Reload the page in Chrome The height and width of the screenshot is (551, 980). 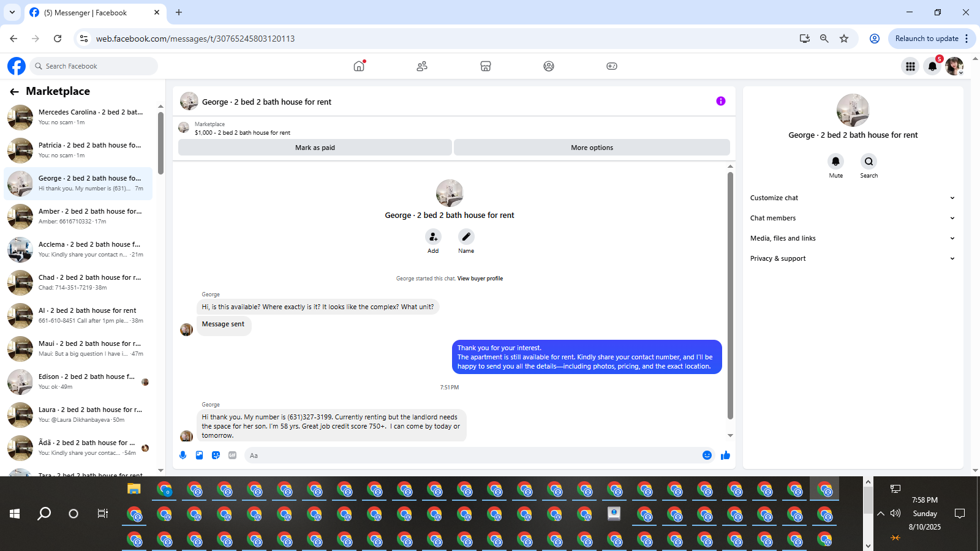[x=58, y=39]
